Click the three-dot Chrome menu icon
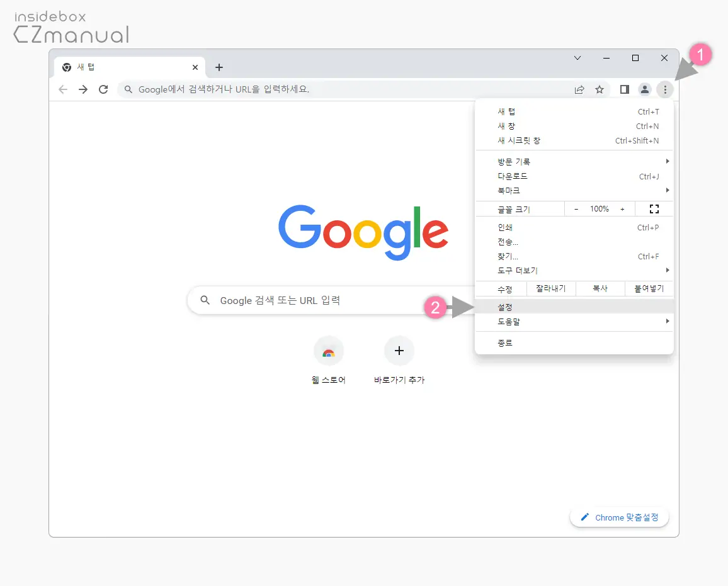 tap(665, 89)
